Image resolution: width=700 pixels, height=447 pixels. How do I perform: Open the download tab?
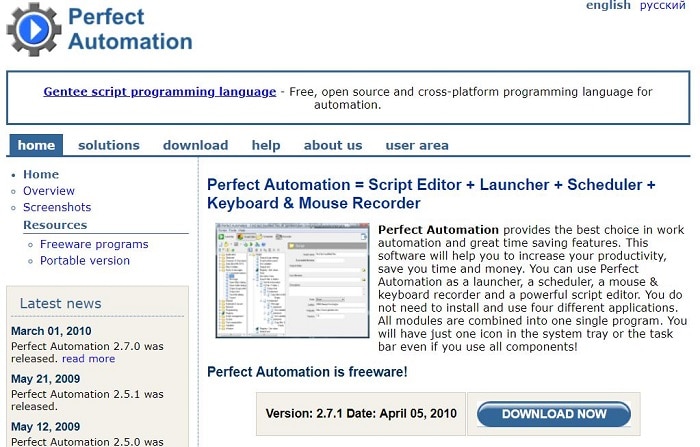click(196, 145)
